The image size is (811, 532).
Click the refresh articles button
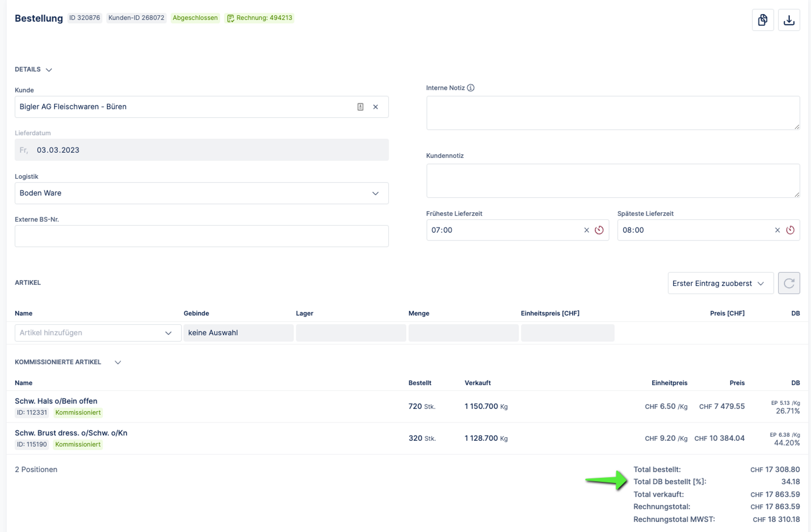point(789,283)
